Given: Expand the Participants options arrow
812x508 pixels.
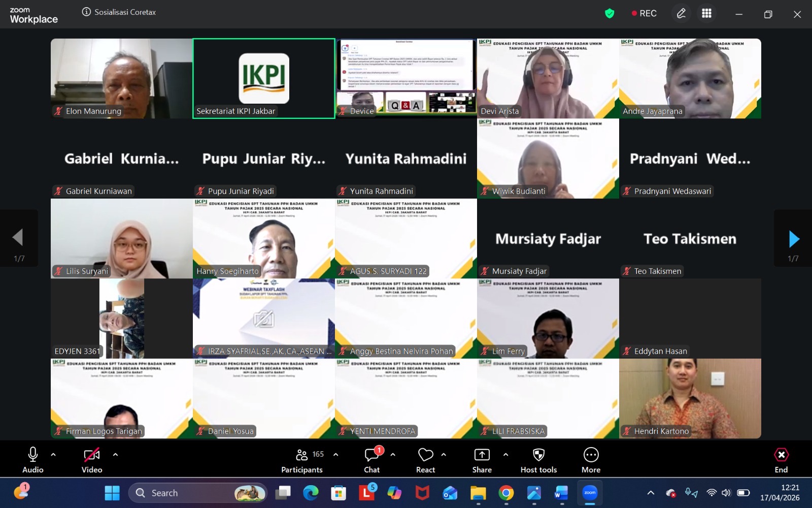Looking at the screenshot, I should click(x=335, y=455).
